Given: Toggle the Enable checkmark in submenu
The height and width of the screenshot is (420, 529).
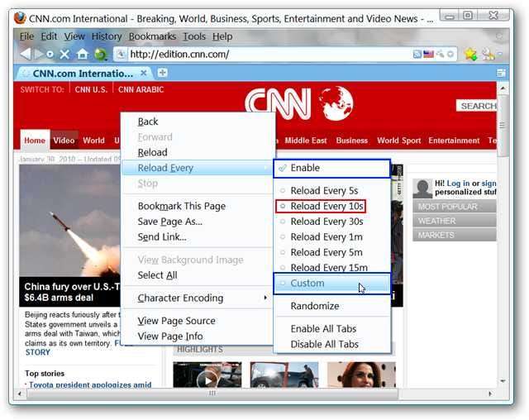Looking at the screenshot, I should [332, 168].
